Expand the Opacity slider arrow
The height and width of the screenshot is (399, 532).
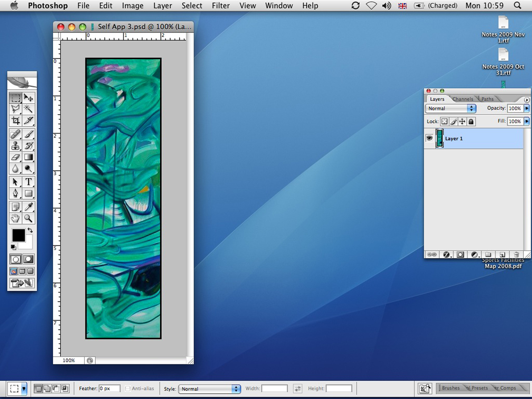tap(527, 108)
